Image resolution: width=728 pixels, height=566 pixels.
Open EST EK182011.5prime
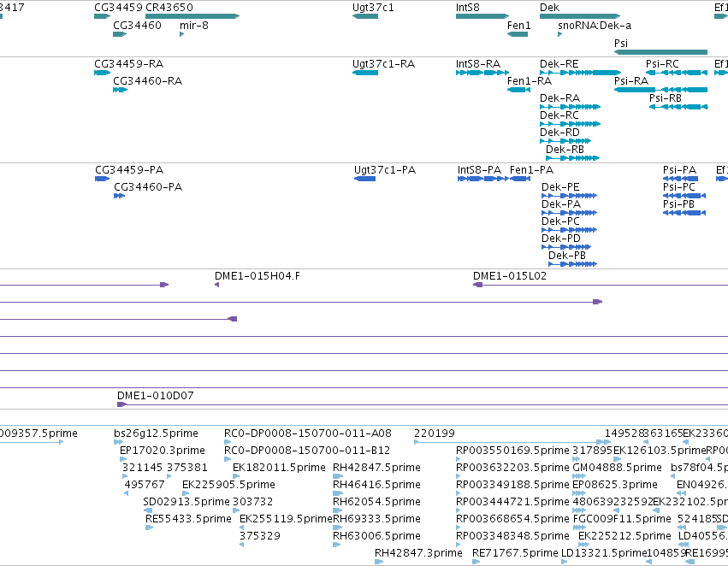click(236, 476)
